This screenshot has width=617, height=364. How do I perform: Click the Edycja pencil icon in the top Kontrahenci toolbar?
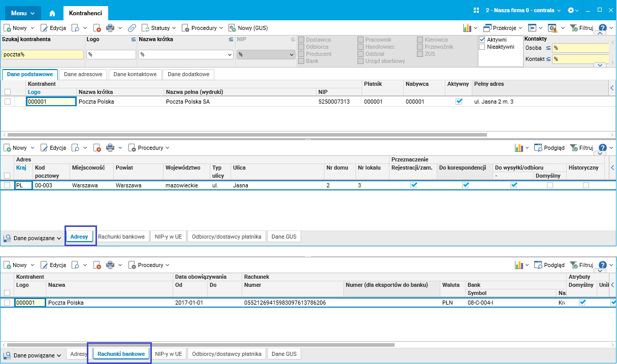44,28
